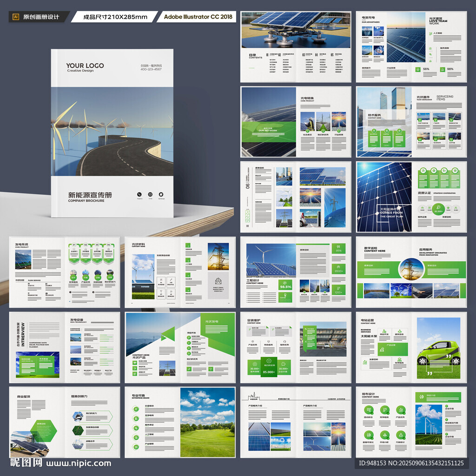Click the large blue solar cell close-up photo

(x=384, y=197)
